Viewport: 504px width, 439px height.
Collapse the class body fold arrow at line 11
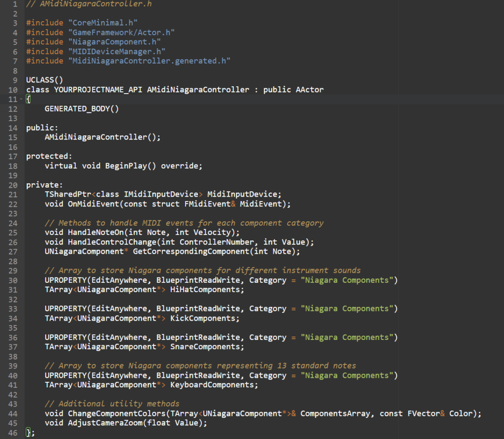tap(21, 99)
